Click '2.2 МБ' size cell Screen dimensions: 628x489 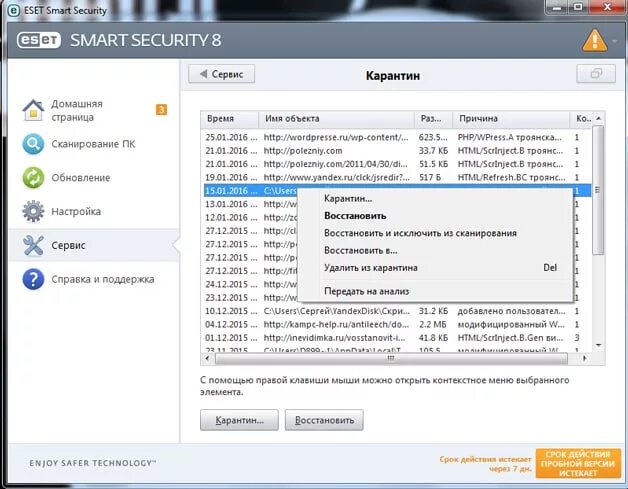coord(433,324)
